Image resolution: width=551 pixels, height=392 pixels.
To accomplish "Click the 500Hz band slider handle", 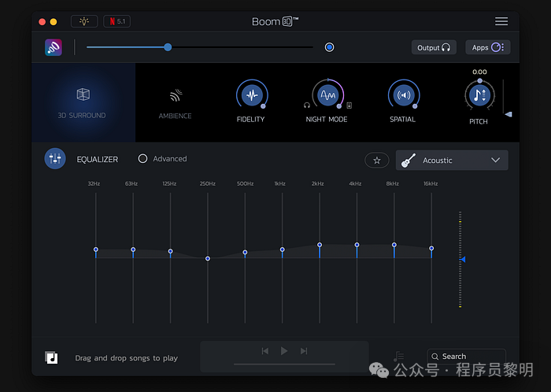I will pyautogui.click(x=245, y=252).
